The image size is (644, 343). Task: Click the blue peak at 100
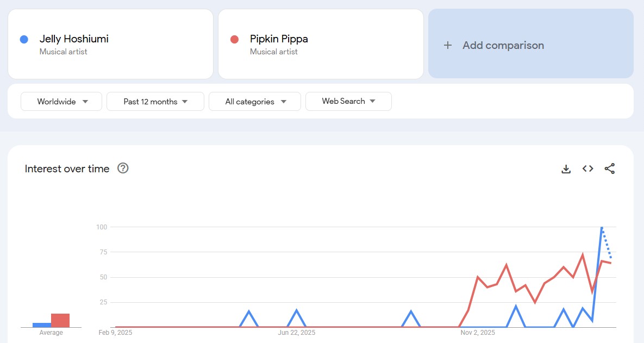[602, 227]
